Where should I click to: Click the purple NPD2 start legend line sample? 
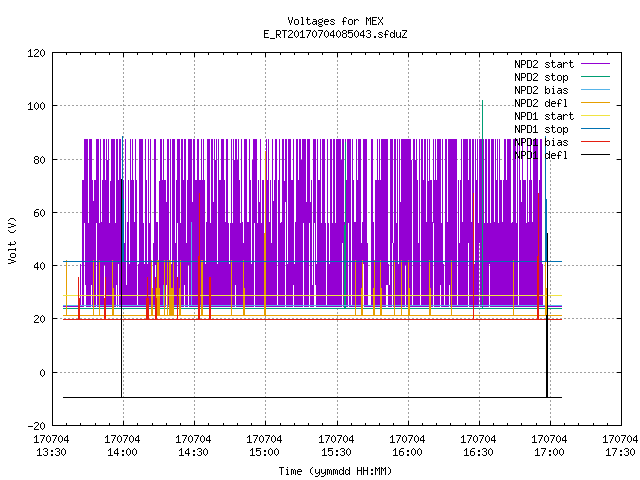tap(596, 64)
